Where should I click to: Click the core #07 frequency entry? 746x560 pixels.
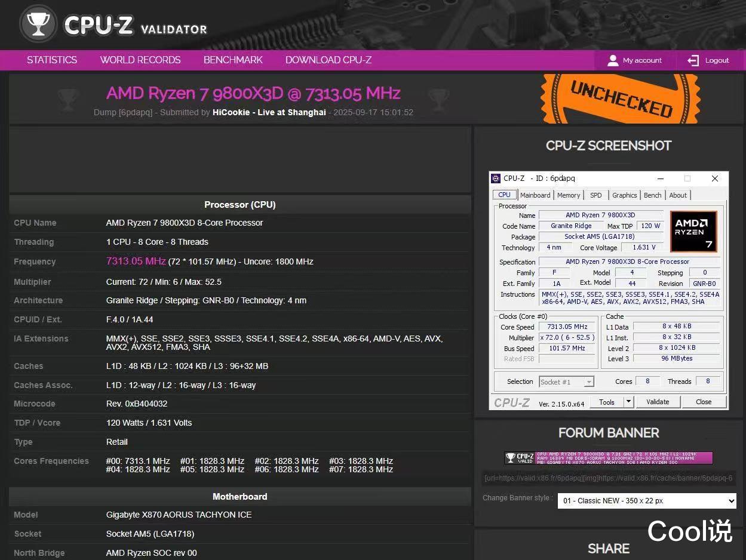(x=361, y=469)
